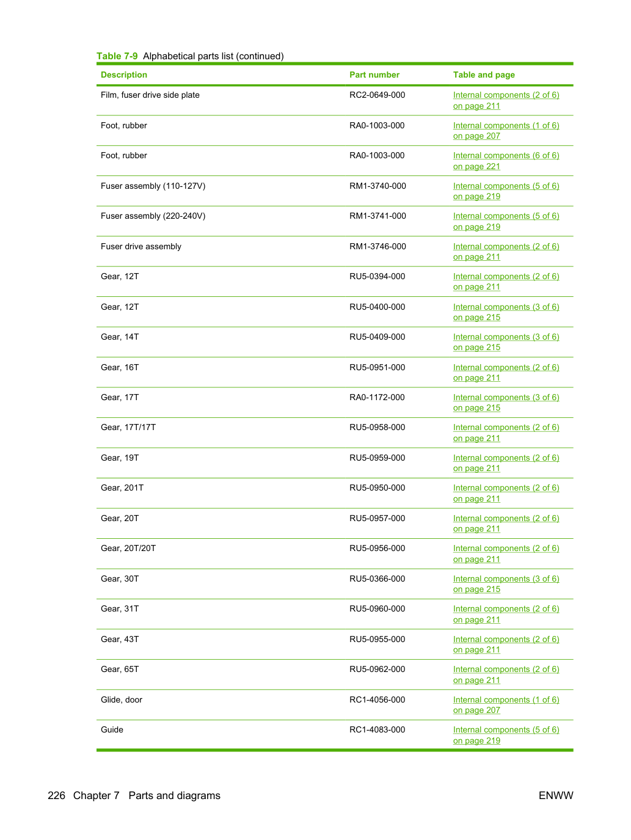
Task: Open page 207 link for first Foot, rubber
Action: [506, 131]
